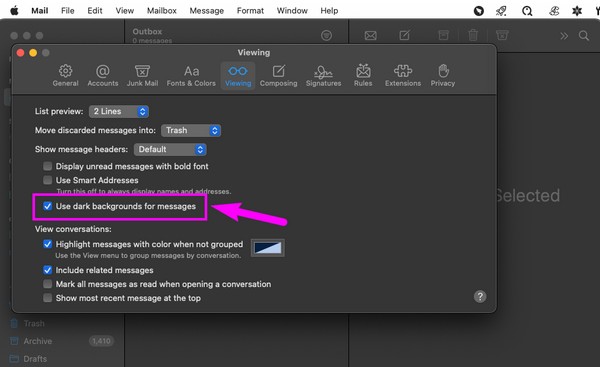The height and width of the screenshot is (367, 600).
Task: Uncheck Highlight messages with color when not grouped
Action: (x=47, y=244)
